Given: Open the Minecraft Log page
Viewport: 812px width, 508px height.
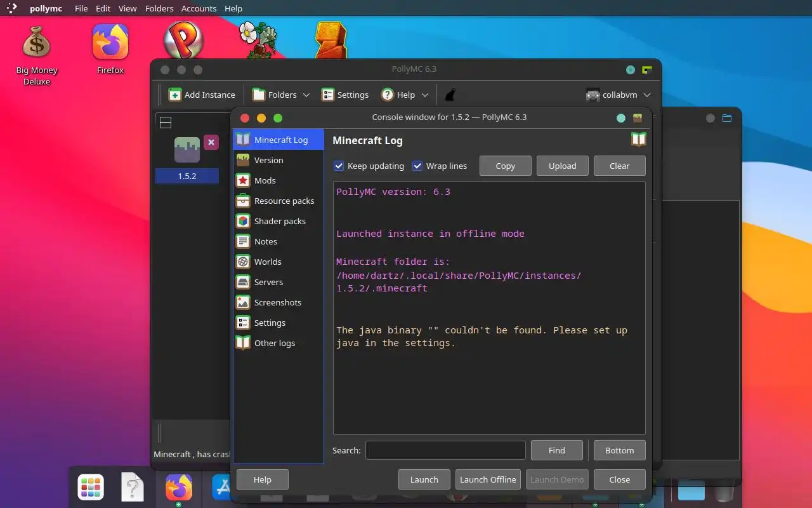Looking at the screenshot, I should click(x=278, y=140).
